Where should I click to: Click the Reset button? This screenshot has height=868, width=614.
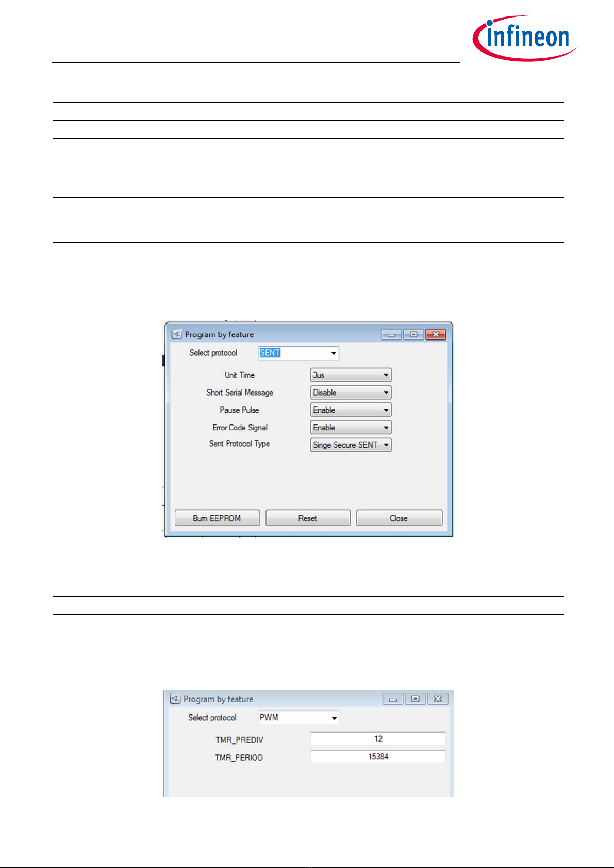click(308, 518)
